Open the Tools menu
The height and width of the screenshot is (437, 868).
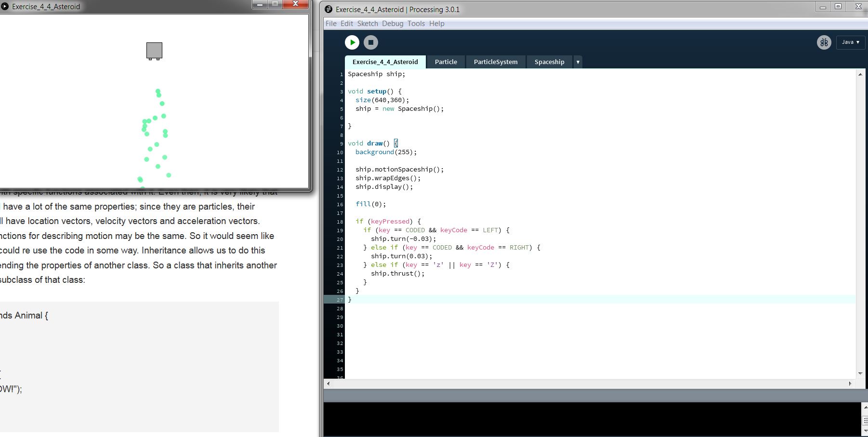tap(416, 24)
